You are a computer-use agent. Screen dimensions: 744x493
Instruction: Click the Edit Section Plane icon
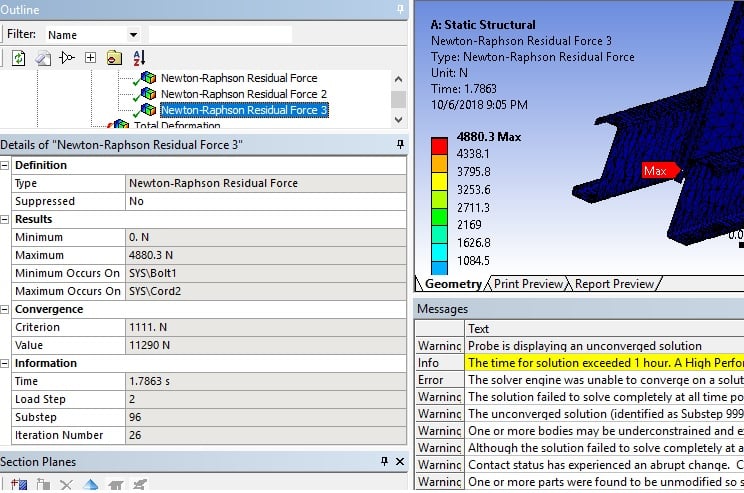click(x=43, y=484)
